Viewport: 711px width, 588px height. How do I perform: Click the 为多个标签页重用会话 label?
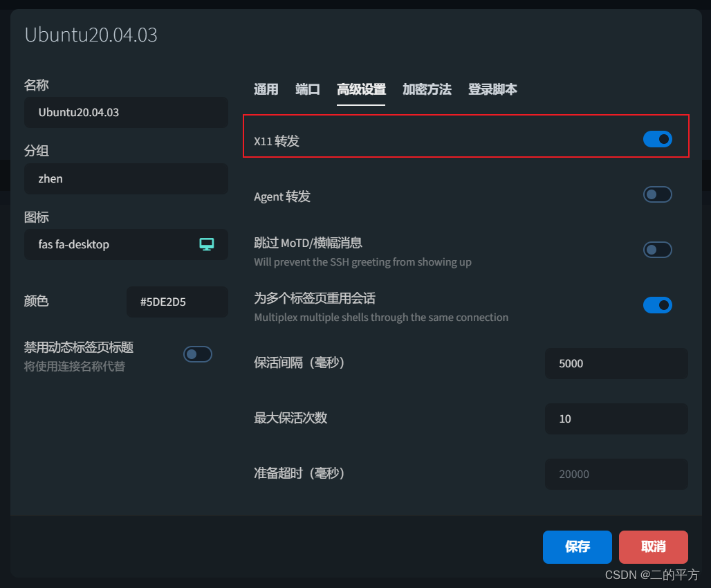315,298
